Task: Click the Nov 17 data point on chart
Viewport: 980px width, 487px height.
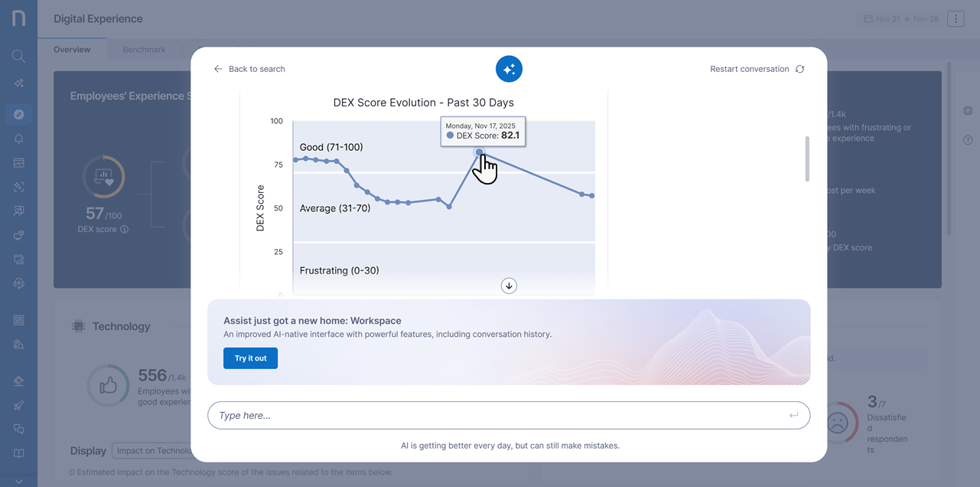Action: (480, 152)
